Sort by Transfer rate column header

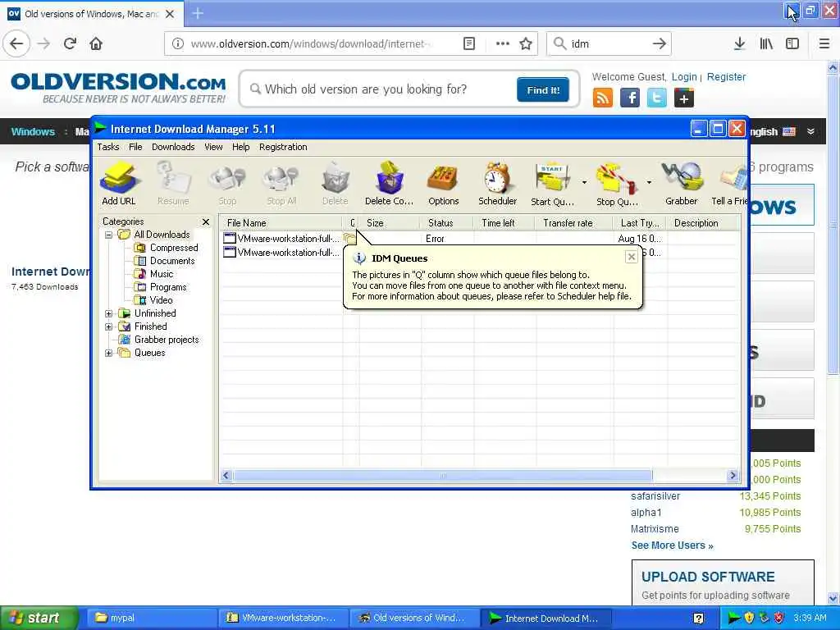coord(573,223)
